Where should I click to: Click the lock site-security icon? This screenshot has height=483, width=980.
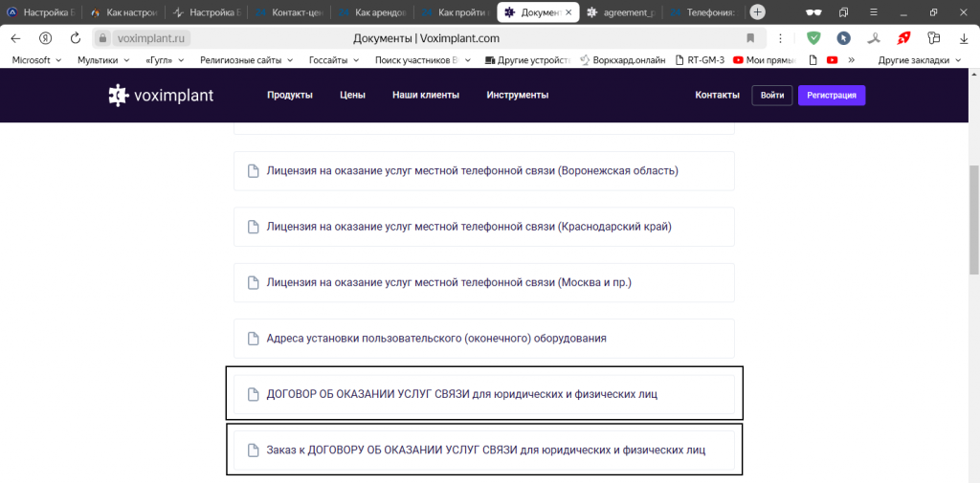(x=103, y=38)
